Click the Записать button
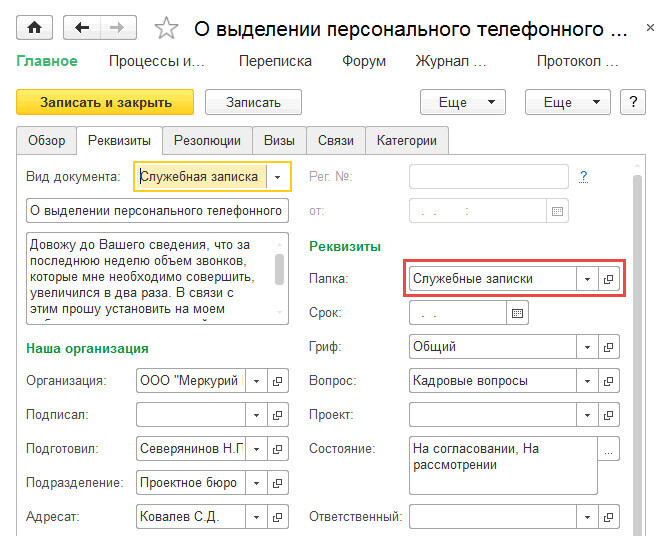 [x=253, y=102]
